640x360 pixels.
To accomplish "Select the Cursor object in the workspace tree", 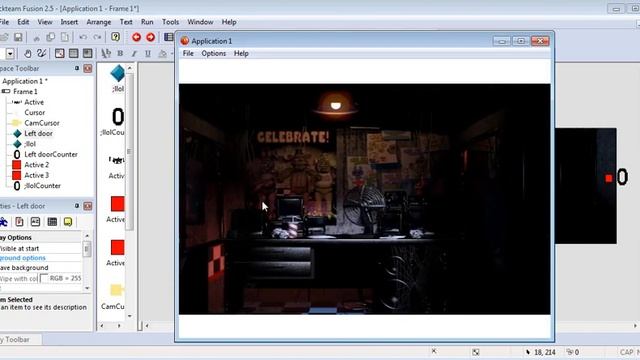I will click(x=35, y=112).
